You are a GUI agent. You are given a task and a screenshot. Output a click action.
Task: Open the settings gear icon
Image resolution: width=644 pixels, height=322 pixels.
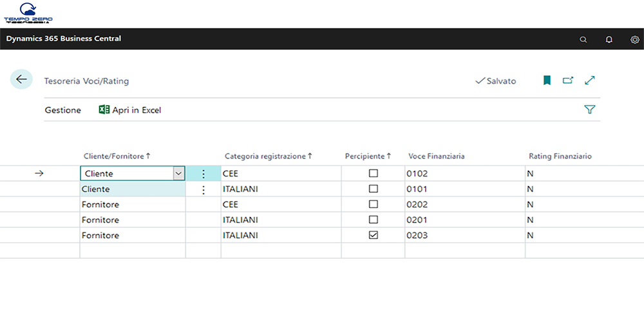635,39
